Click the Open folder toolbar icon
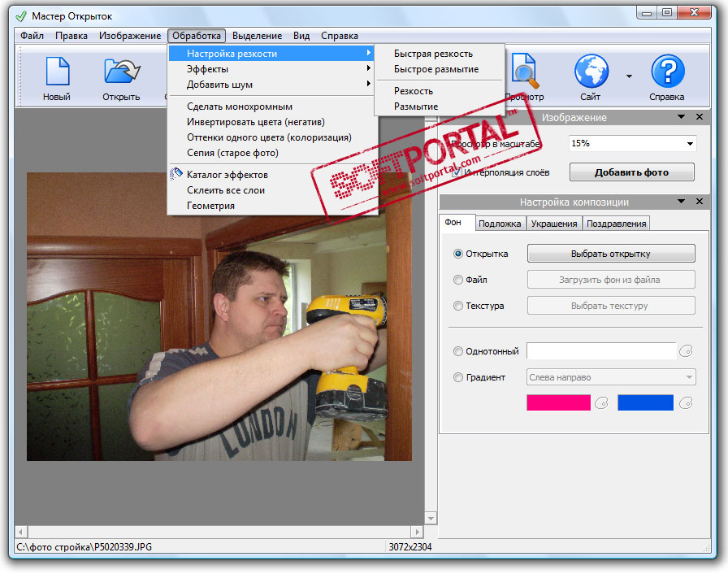Viewport: 728px width, 574px height. pos(122,71)
